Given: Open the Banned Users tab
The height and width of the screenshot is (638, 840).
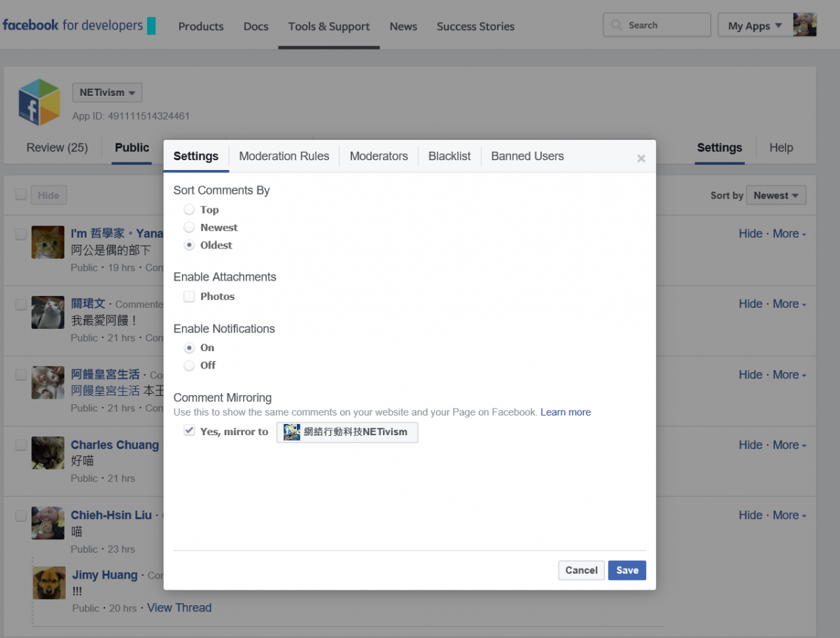Looking at the screenshot, I should tap(527, 156).
